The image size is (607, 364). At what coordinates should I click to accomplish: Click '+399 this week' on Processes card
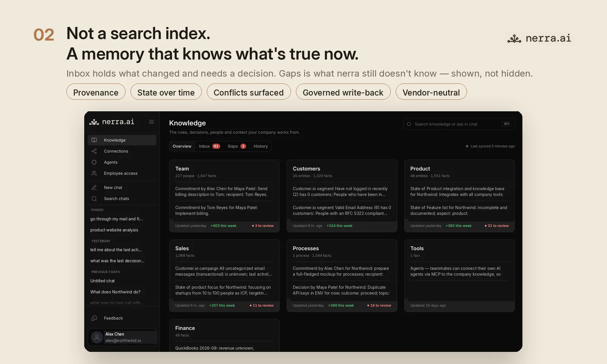[341, 306]
